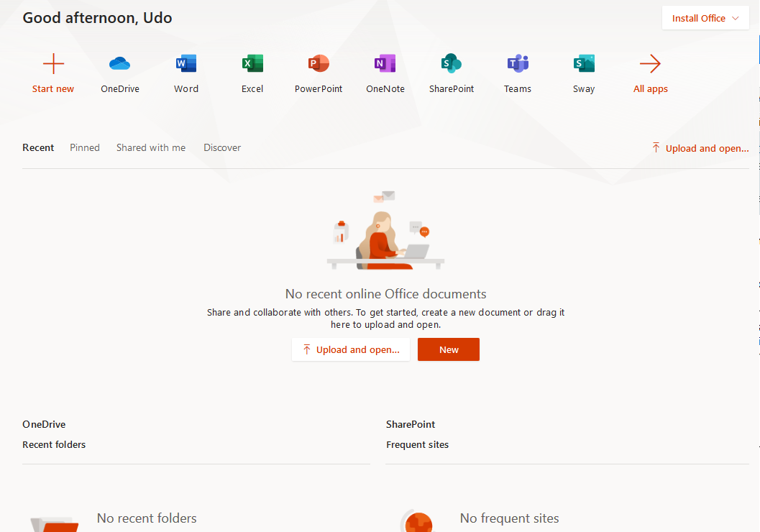Viewport: 760px width, 532px height.
Task: Launch the Teams app
Action: pyautogui.click(x=518, y=65)
